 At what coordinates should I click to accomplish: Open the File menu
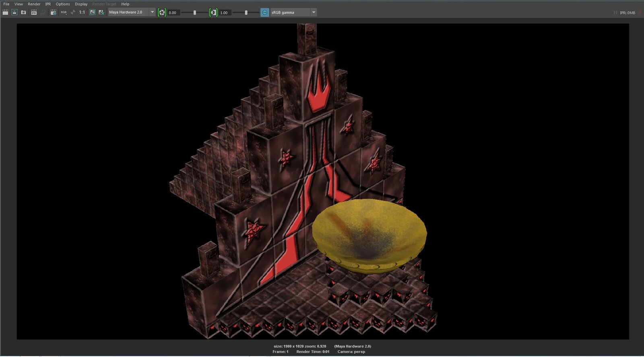(6, 4)
